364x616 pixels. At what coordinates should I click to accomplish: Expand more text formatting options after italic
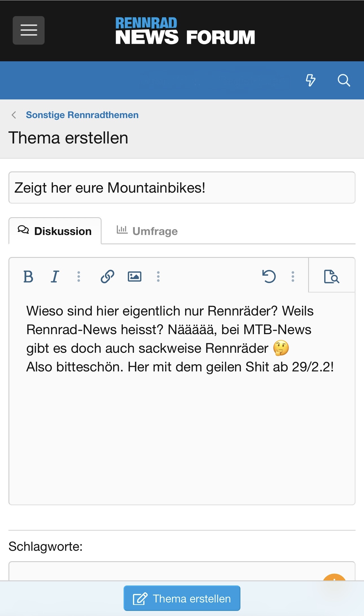[79, 277]
